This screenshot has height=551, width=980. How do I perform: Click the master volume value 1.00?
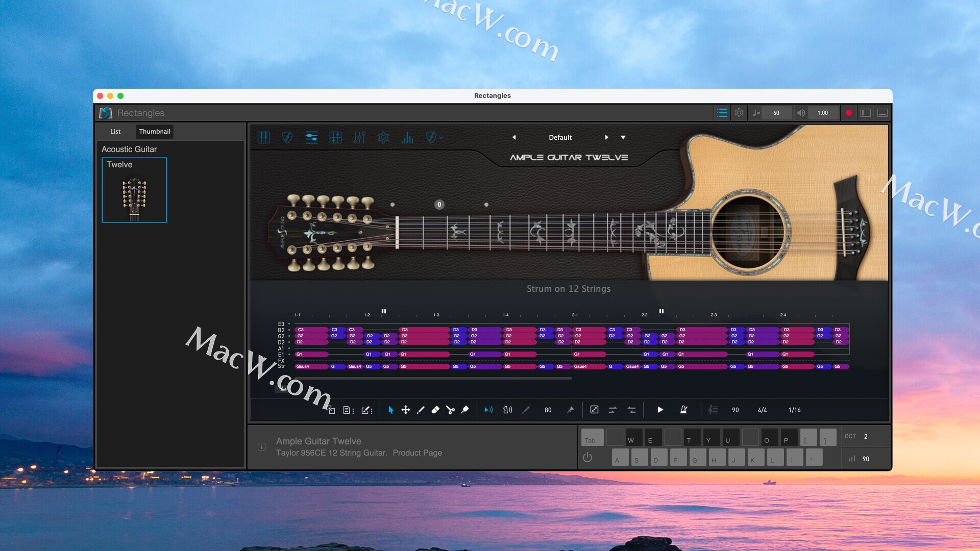coord(822,113)
